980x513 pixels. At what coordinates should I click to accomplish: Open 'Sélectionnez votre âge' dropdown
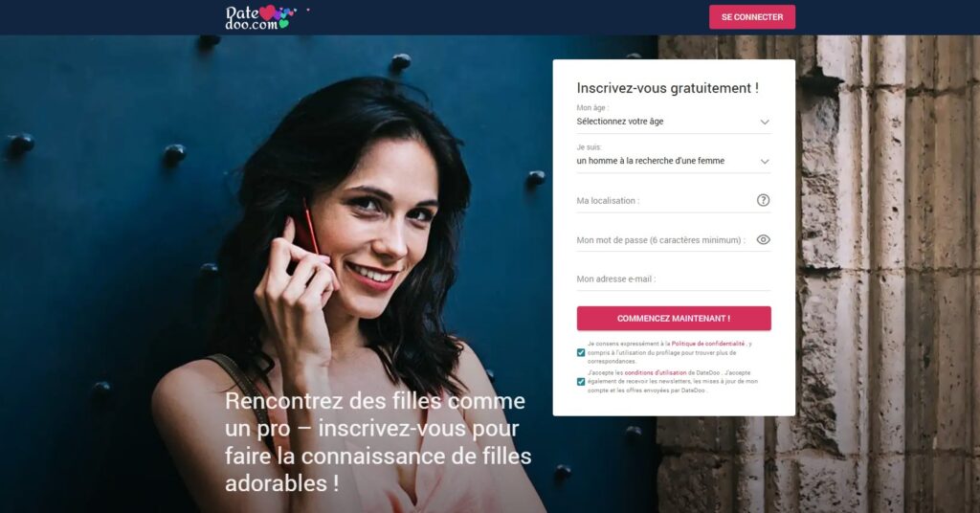[x=674, y=122]
